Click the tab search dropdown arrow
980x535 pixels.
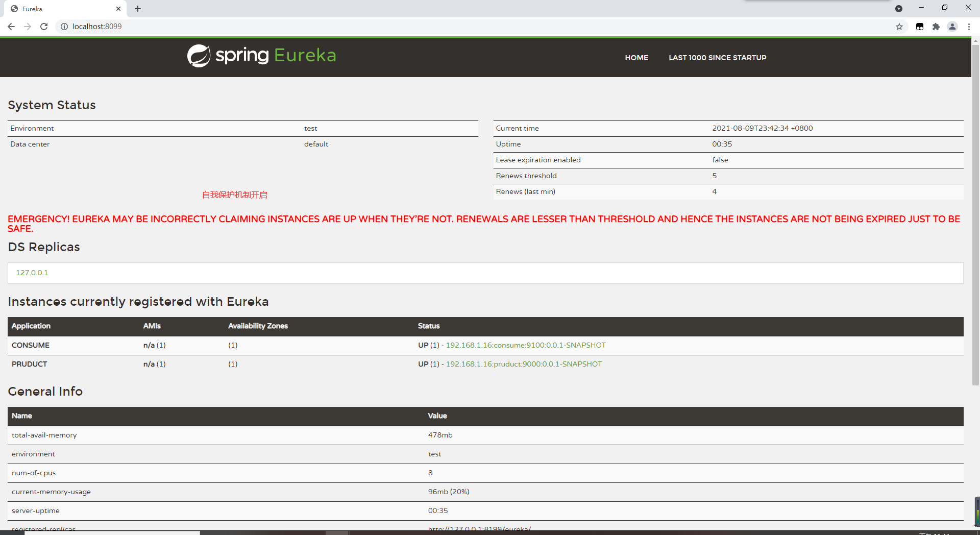pos(899,9)
